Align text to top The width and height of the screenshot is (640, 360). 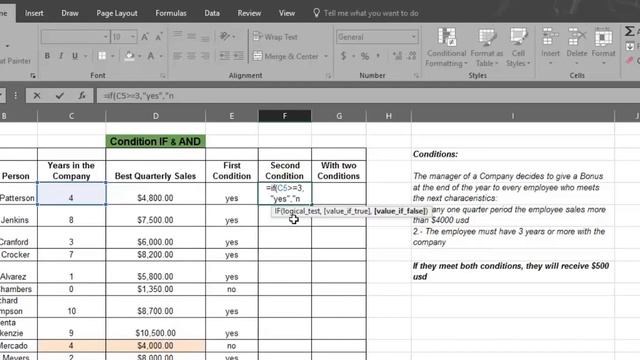point(178,36)
